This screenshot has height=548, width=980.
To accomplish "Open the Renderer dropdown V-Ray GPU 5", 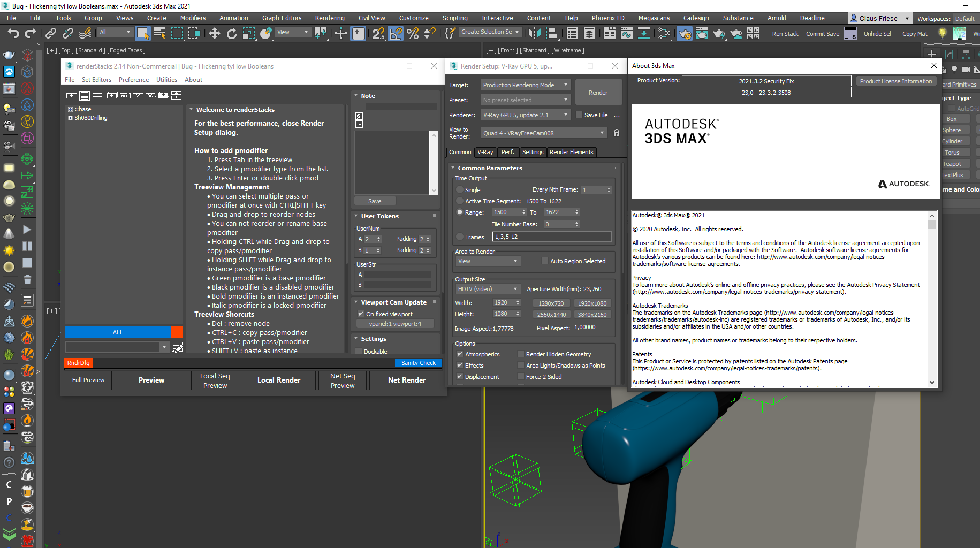I will [x=526, y=115].
